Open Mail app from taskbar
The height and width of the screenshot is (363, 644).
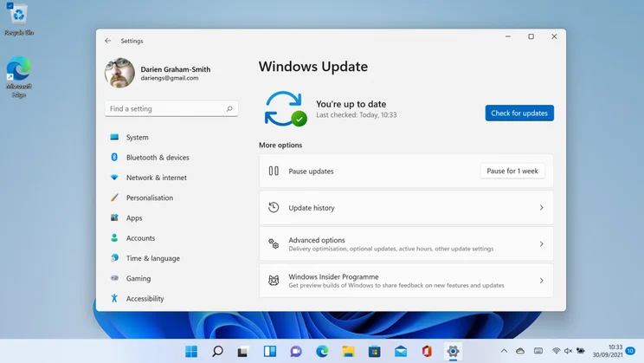[401, 352]
